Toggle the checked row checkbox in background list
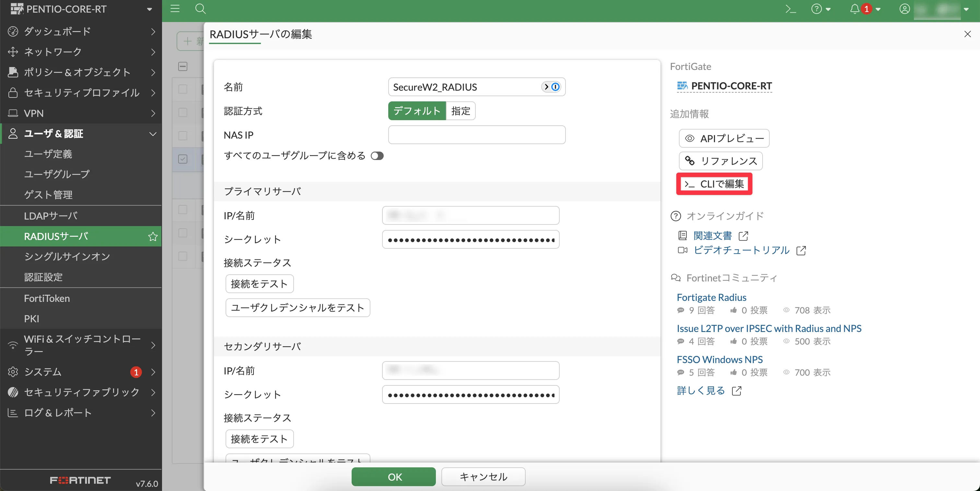Image resolution: width=980 pixels, height=491 pixels. (182, 159)
